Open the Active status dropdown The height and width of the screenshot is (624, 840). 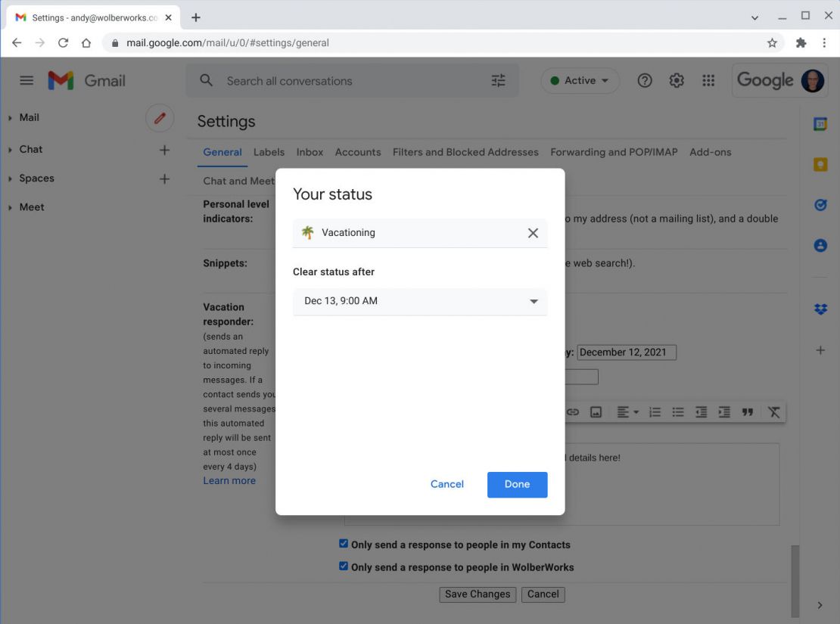580,80
